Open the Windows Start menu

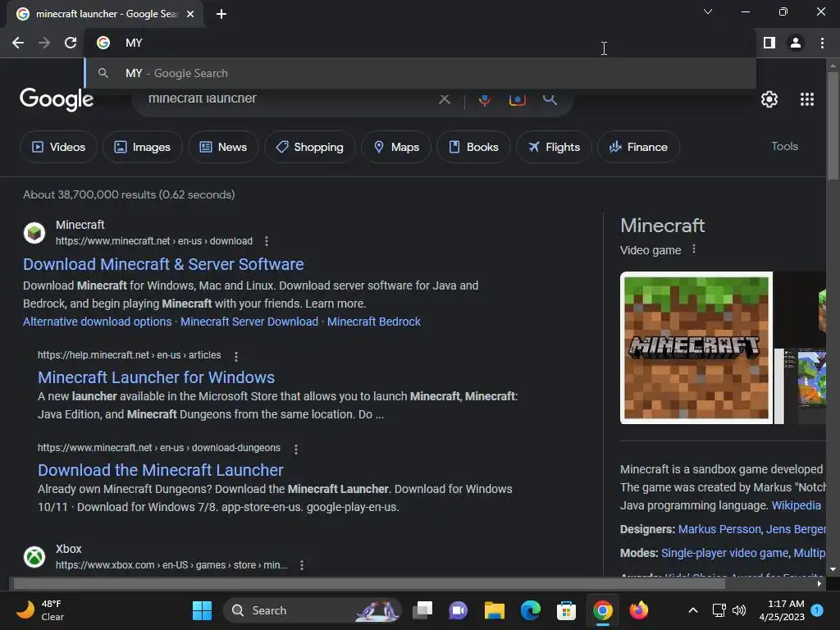click(202, 610)
